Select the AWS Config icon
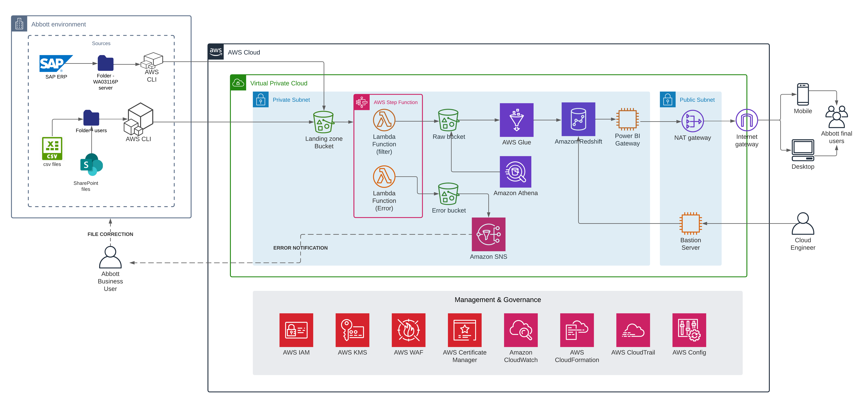This screenshot has height=409, width=868. (x=689, y=330)
